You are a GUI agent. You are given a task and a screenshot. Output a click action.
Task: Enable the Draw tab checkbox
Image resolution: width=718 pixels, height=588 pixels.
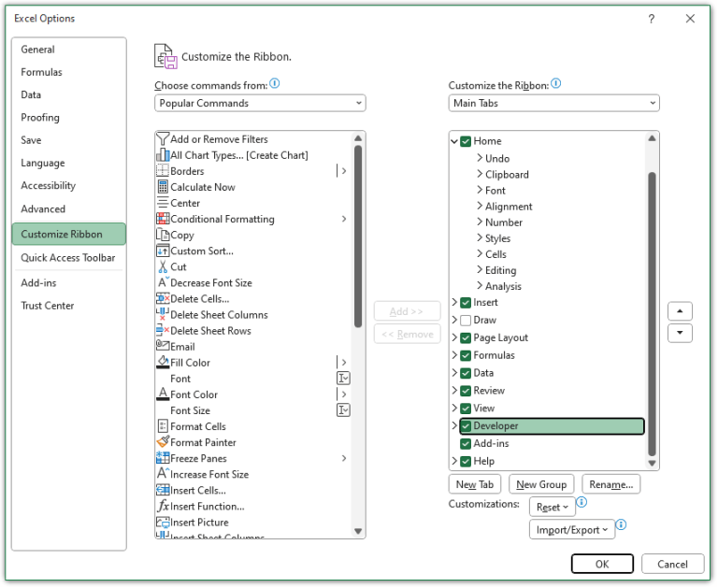coord(466,320)
